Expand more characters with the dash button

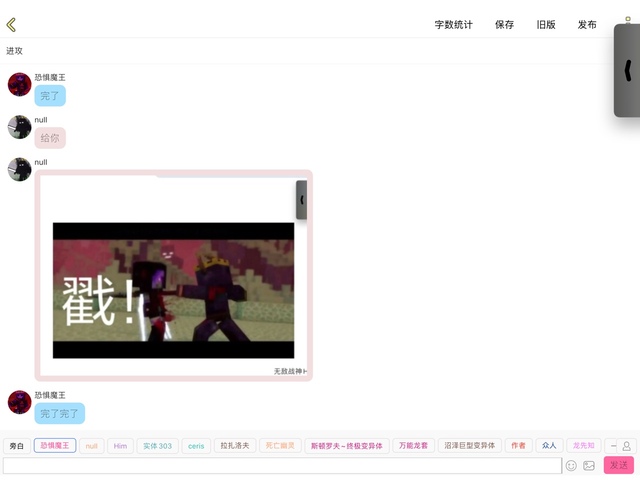click(613, 446)
